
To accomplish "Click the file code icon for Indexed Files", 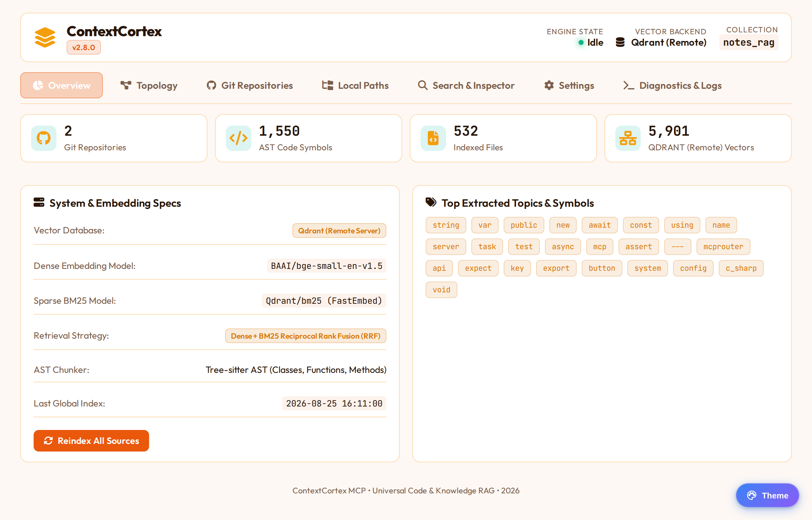I will [x=433, y=138].
